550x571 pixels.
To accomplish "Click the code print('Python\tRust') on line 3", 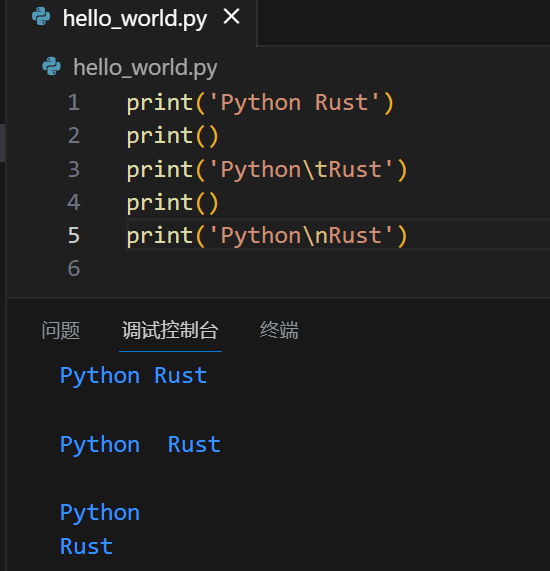I will pos(267,170).
